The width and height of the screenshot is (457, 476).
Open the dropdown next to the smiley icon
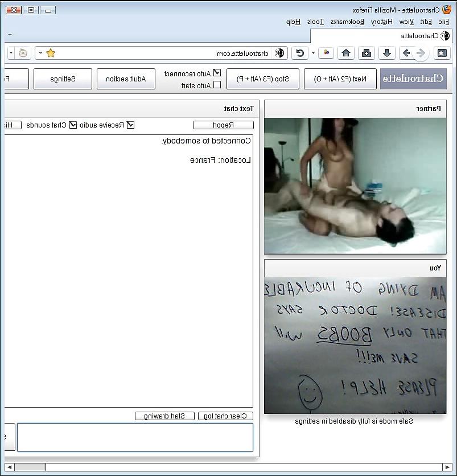pyautogui.click(x=11, y=54)
